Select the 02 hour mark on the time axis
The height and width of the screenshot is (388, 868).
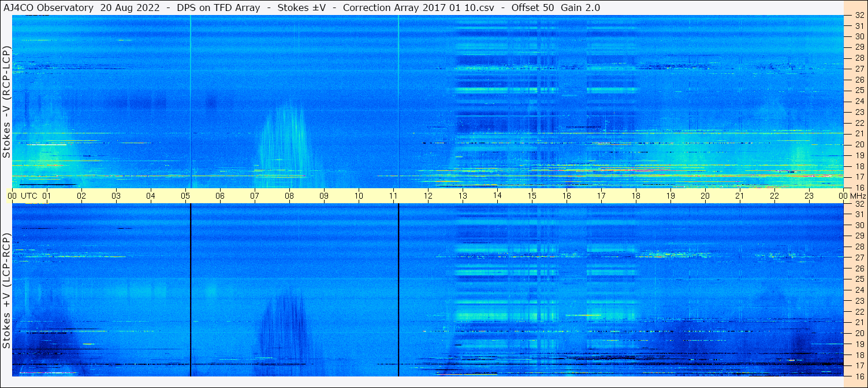tap(81, 196)
